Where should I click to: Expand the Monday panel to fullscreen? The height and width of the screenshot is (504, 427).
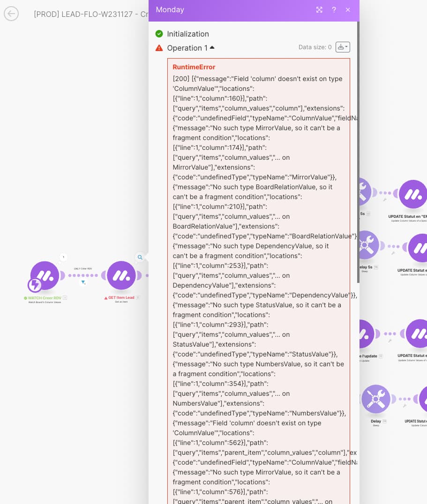[x=319, y=10]
